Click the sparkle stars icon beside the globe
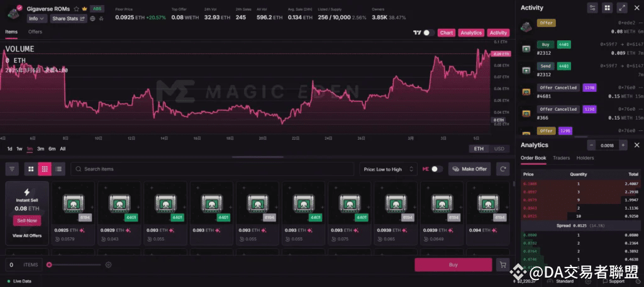Screen dimensions: 644x287 pos(101,18)
